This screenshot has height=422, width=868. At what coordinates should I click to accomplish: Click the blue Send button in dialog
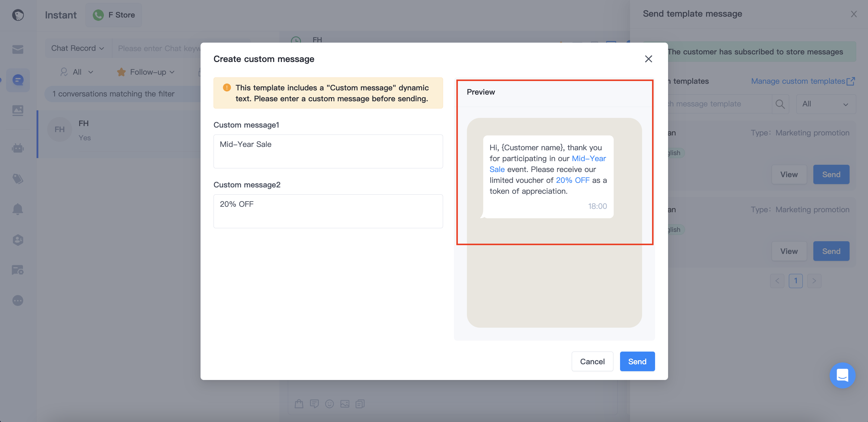point(637,361)
